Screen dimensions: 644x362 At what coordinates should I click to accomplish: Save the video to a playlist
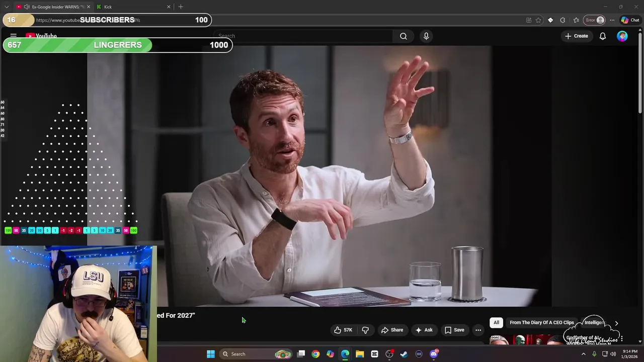[454, 330]
